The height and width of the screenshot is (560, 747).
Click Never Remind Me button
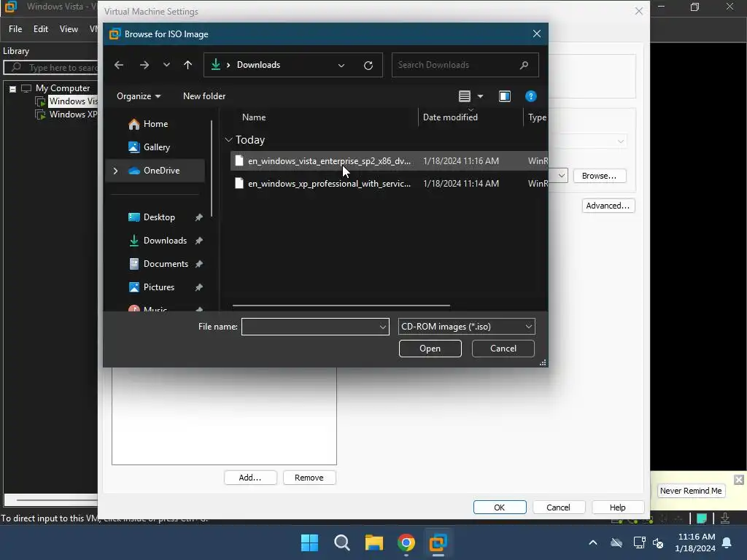click(x=691, y=491)
